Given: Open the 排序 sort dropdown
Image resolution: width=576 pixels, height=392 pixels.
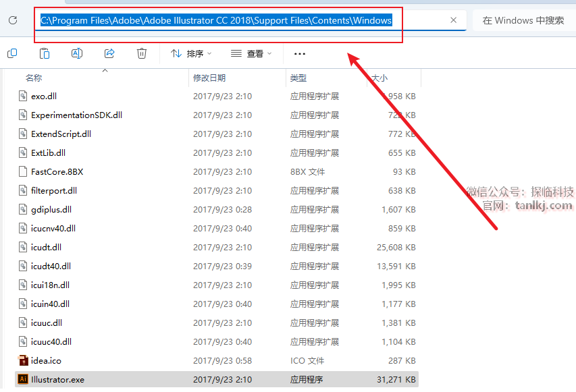Looking at the screenshot, I should pyautogui.click(x=191, y=53).
